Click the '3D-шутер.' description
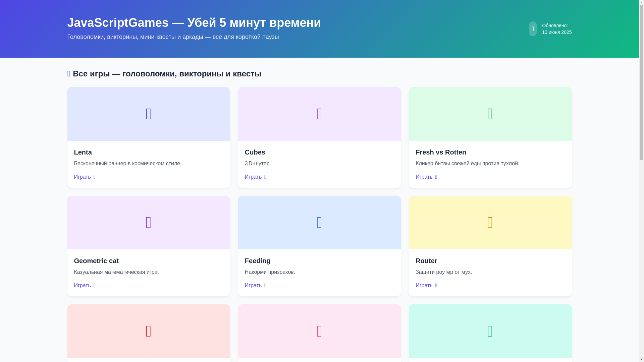644x362 pixels. tap(258, 164)
